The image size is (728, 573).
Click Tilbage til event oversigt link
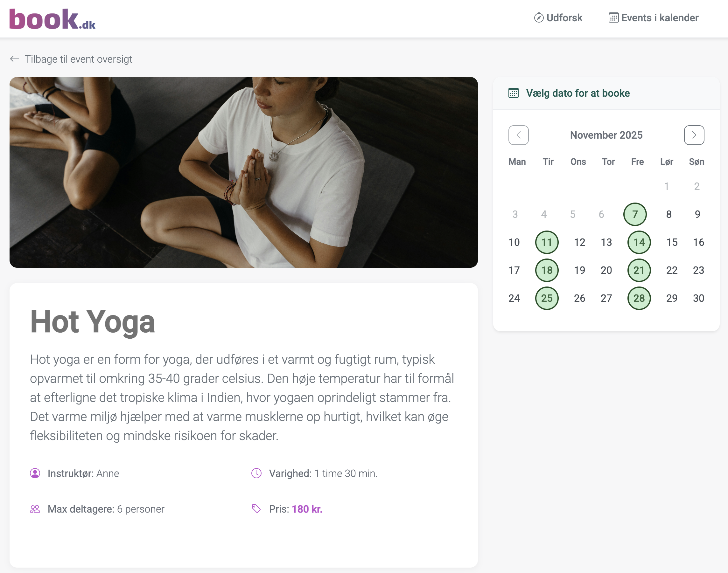[79, 59]
